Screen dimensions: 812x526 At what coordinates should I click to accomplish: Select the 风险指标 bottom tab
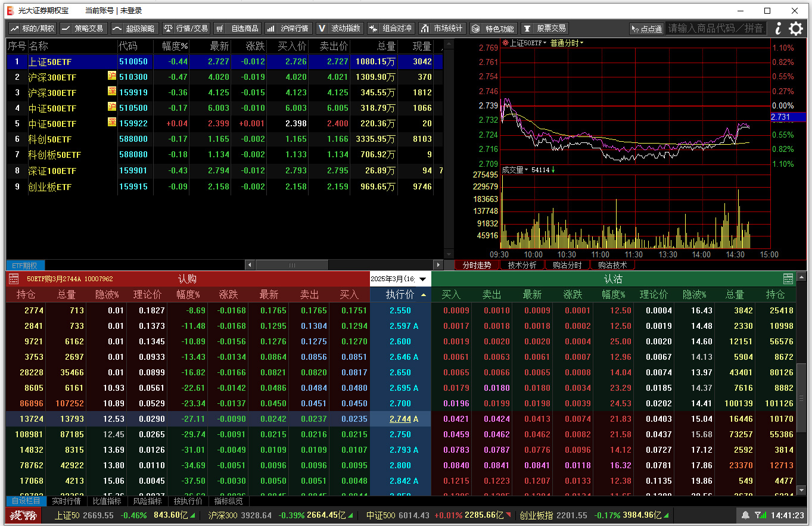[148, 501]
